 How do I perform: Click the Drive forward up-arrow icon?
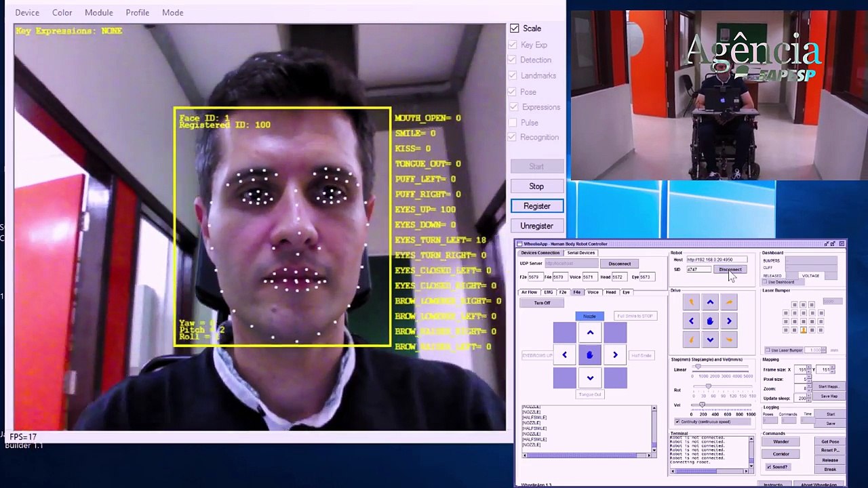(x=710, y=302)
